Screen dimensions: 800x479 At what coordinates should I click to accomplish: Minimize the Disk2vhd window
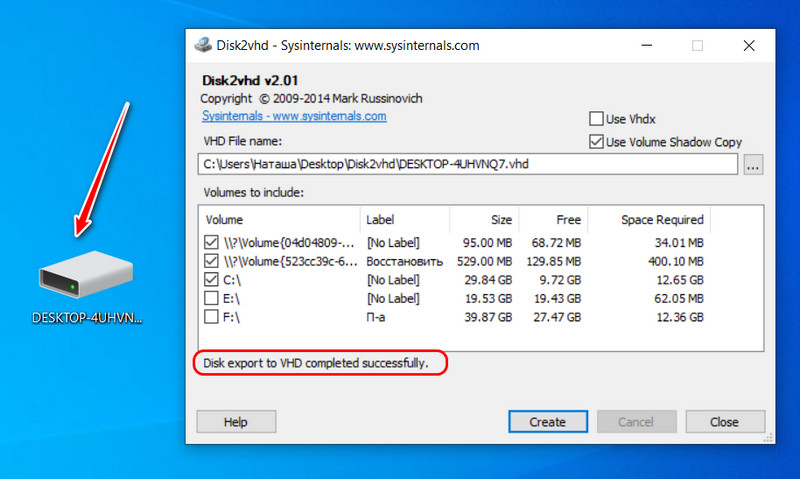pyautogui.click(x=647, y=45)
